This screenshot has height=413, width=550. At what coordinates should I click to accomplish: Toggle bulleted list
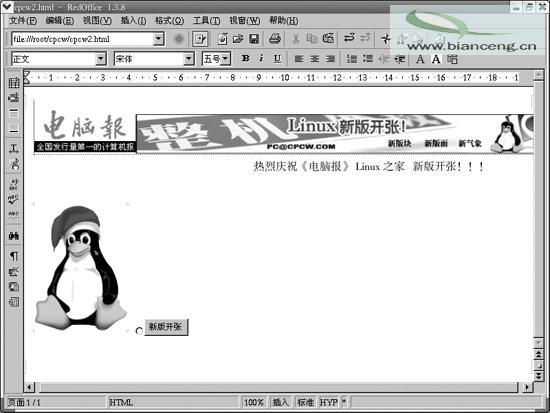tap(368, 59)
